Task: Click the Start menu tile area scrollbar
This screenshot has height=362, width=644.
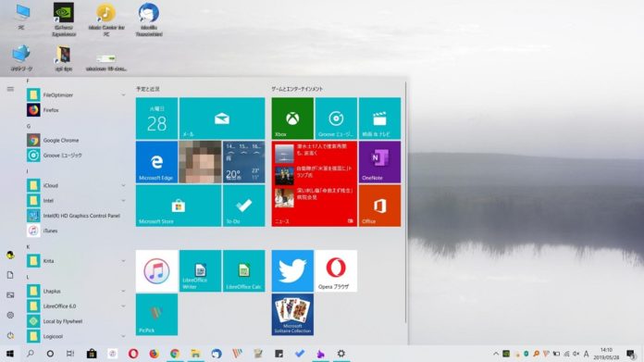Action: pos(406,201)
